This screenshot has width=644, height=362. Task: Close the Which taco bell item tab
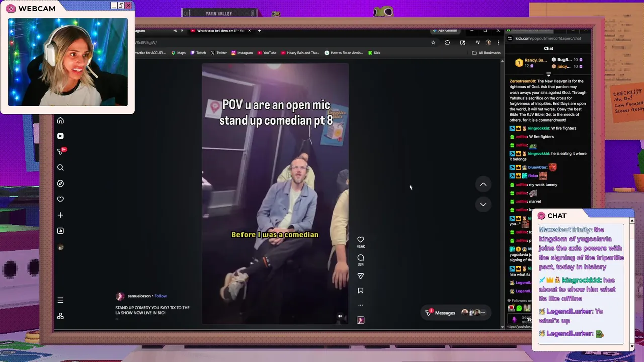[x=249, y=31]
